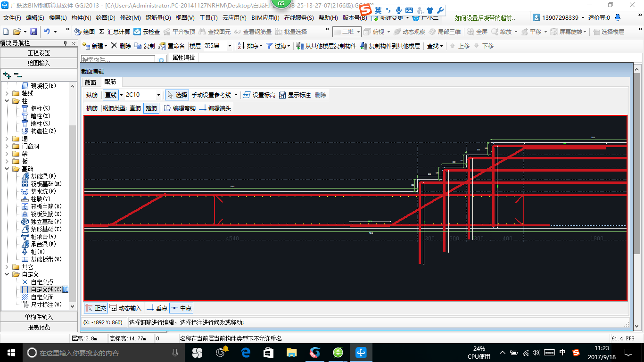Viewport: 644px width, 362px height.
Task: Click the open folder icon
Action: (x=17, y=32)
